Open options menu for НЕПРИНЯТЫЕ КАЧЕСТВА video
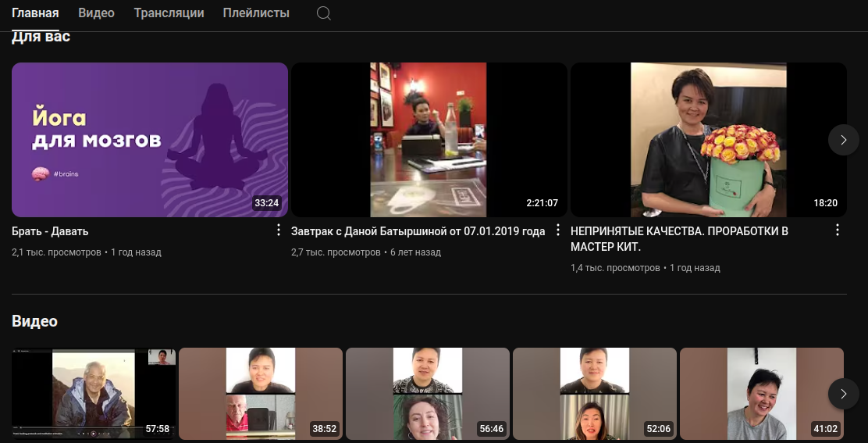 coord(838,230)
